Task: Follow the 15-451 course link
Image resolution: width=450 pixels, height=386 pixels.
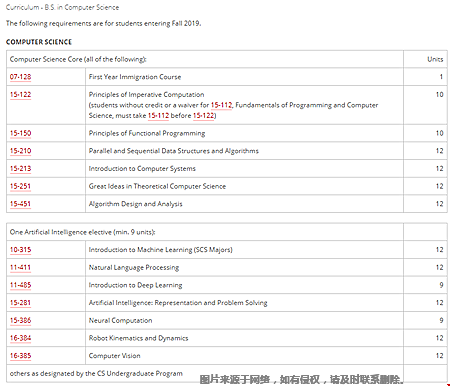Action: (20, 204)
